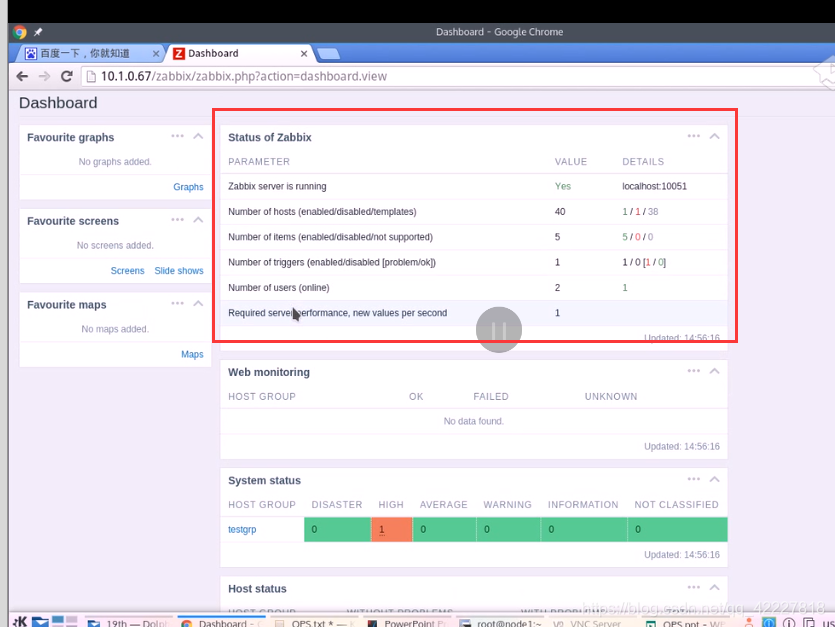The image size is (835, 627).
Task: Close the Dashboard tab
Action: click(304, 53)
